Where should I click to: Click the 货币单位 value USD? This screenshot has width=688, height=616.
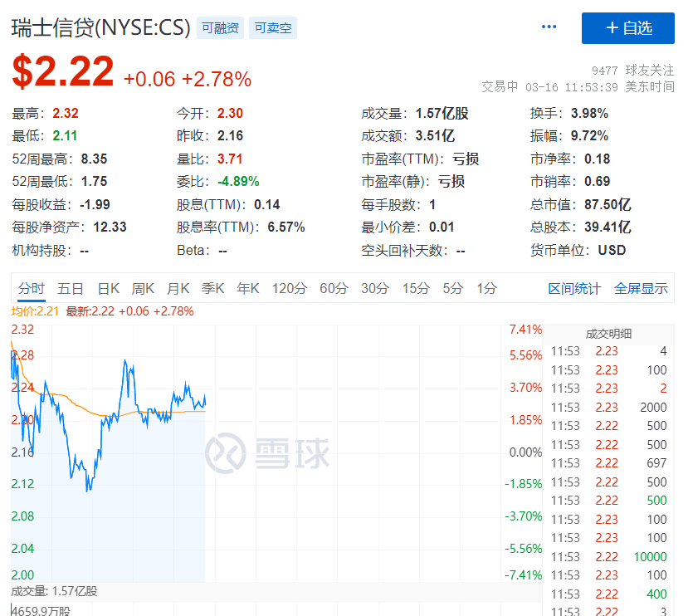612,250
